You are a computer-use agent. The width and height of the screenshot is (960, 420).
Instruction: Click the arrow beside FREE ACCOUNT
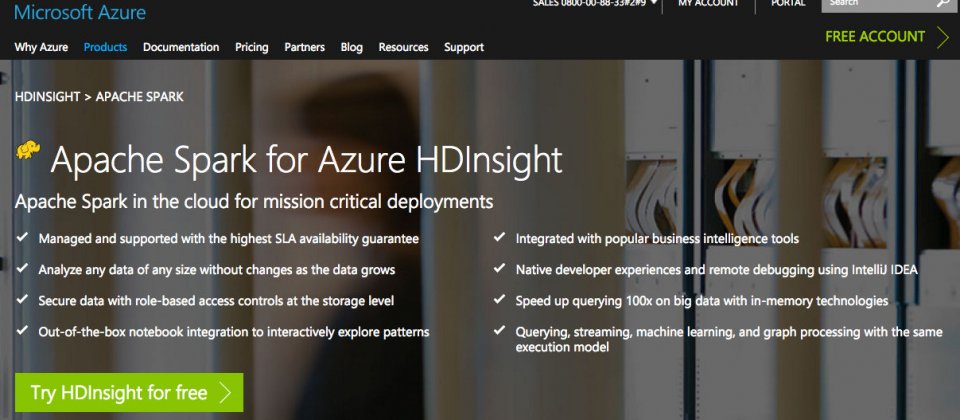942,37
